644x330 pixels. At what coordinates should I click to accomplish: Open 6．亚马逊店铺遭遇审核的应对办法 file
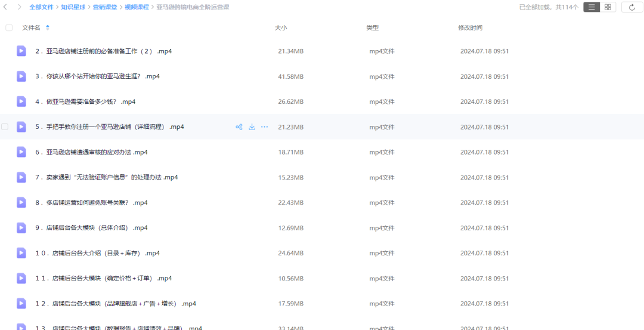click(x=92, y=152)
